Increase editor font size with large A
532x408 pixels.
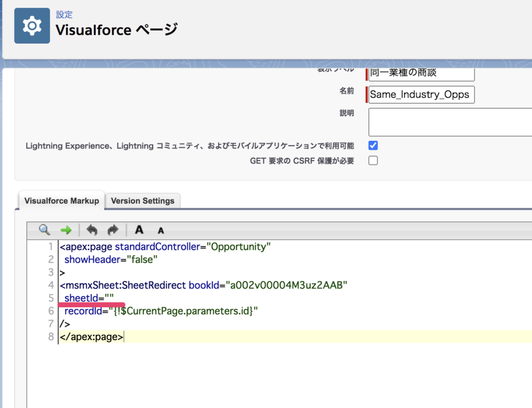click(139, 230)
